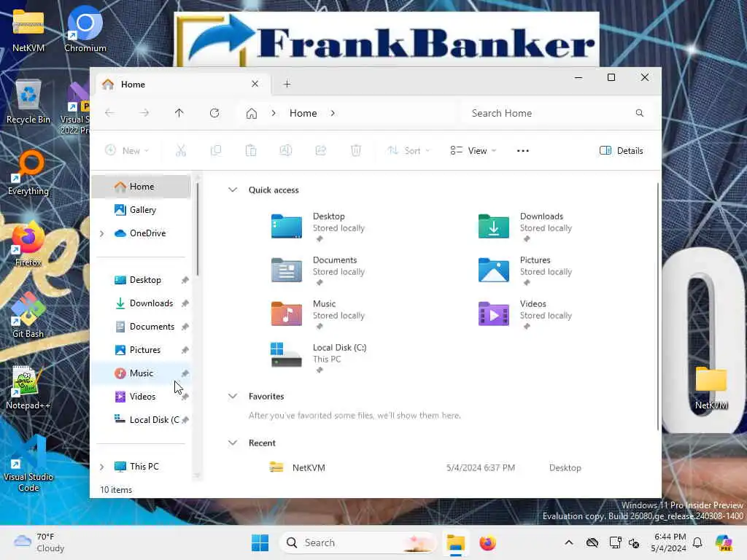The image size is (747, 560).
Task: Go forward with the right arrow
Action: tap(144, 113)
